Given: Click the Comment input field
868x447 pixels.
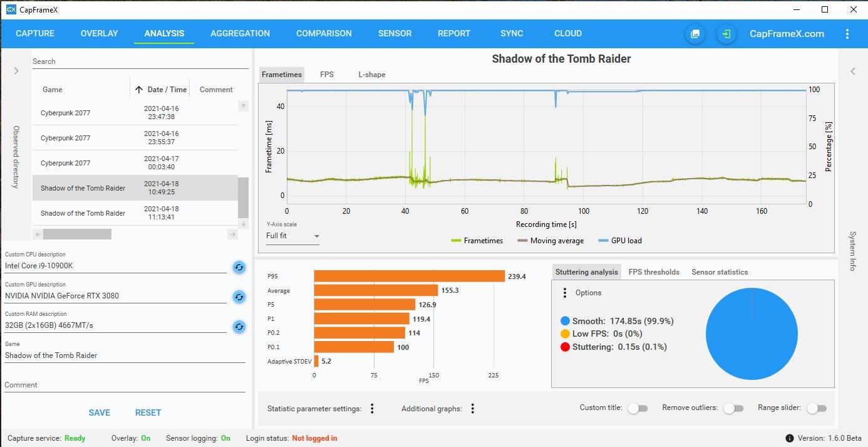Looking at the screenshot, I should click(125, 385).
